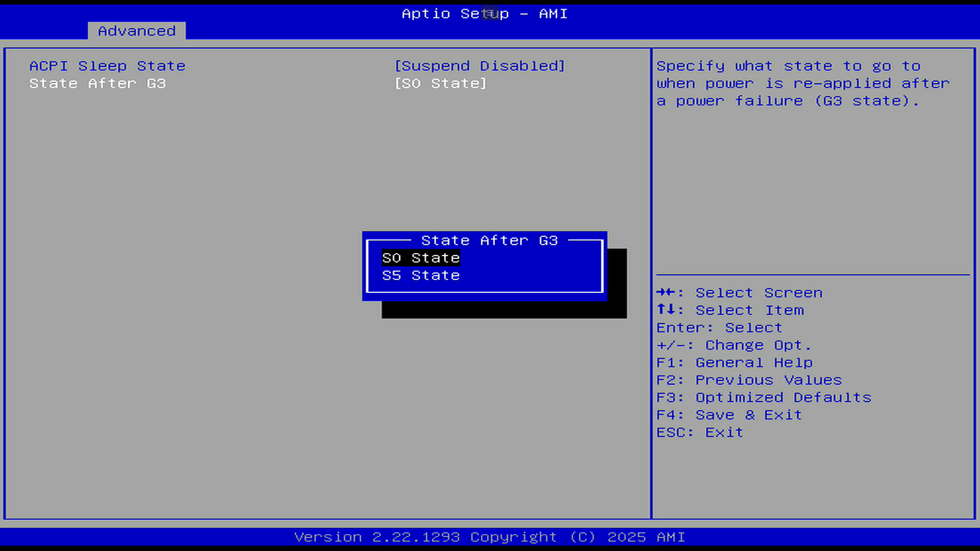Click the State After G3 popup title

[x=489, y=240]
